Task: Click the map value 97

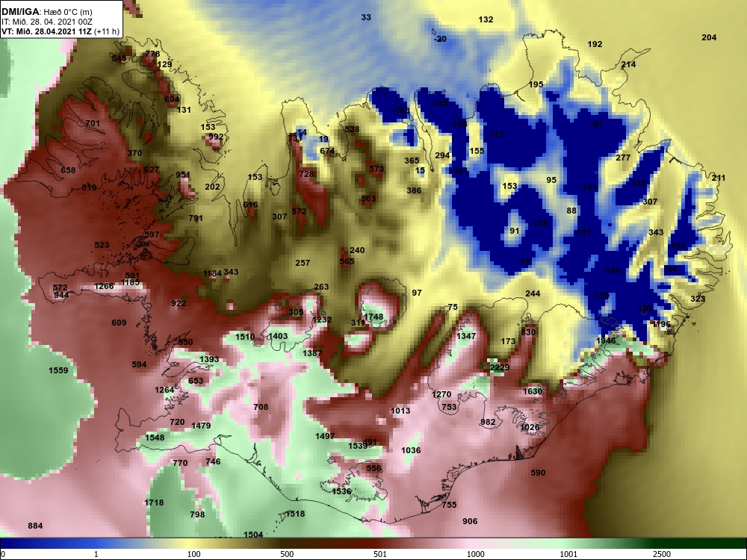Action: 417,293
